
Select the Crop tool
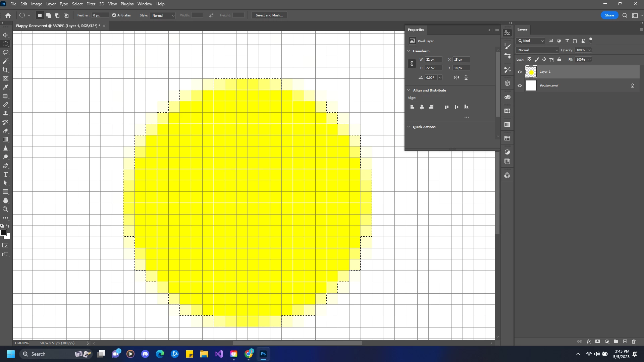click(6, 70)
